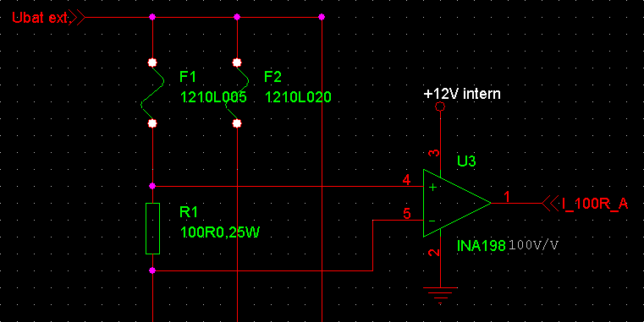644x322 pixels.
Task: Click the +12V intern power symbol
Action: (440, 107)
